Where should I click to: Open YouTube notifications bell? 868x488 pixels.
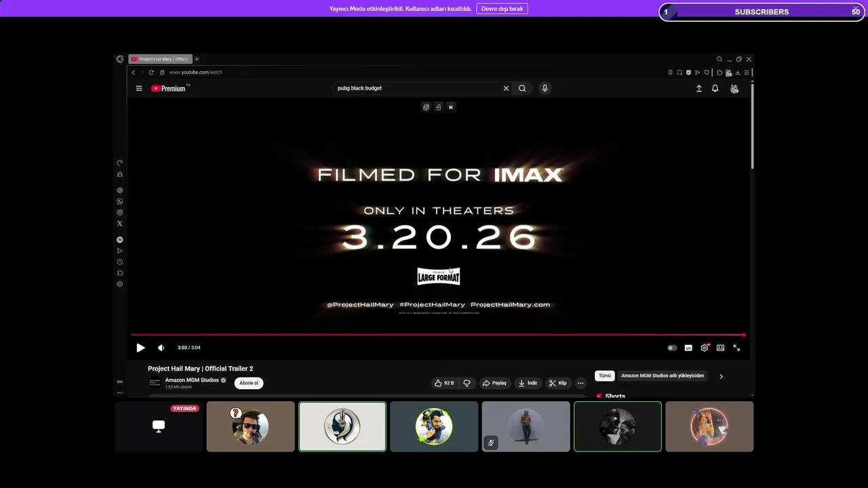[715, 88]
